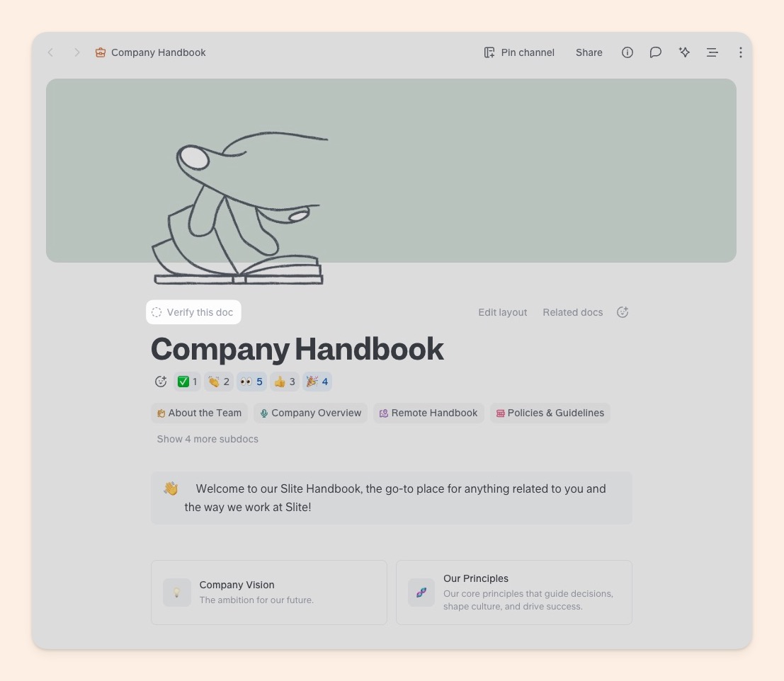Toggle the thumbs up reaction
The image size is (784, 681).
pos(285,382)
